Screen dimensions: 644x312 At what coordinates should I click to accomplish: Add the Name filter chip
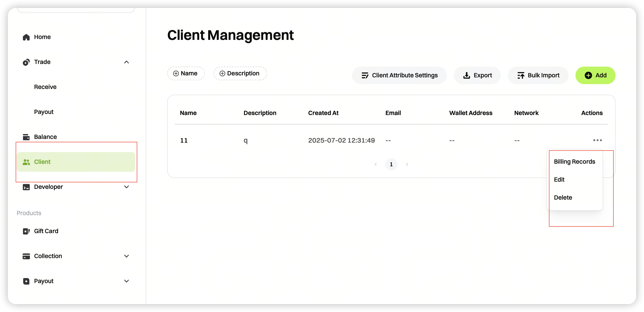tap(186, 73)
